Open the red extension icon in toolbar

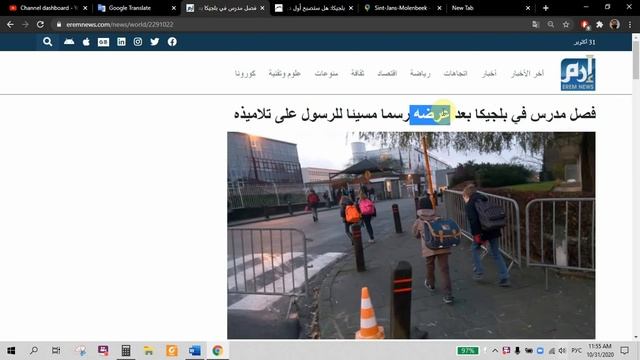[x=584, y=25]
